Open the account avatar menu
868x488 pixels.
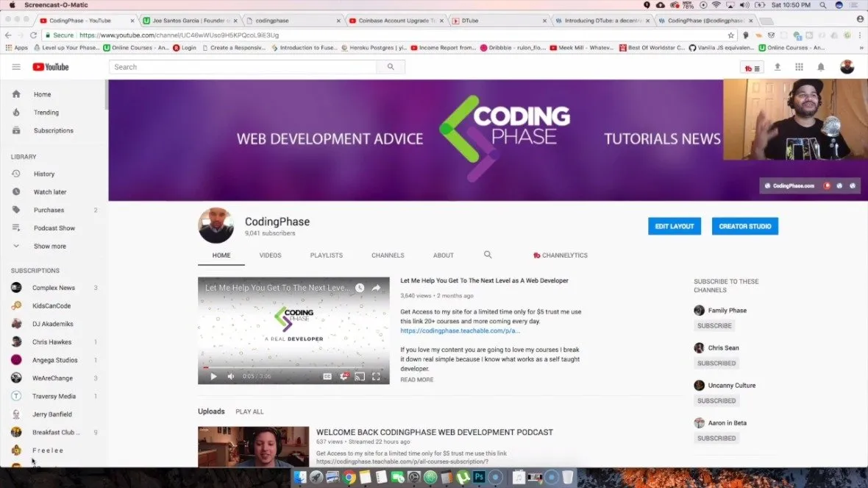847,67
